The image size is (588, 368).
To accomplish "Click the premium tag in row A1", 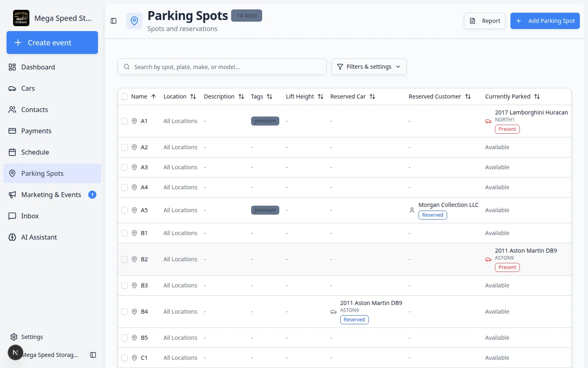I will click(x=265, y=121).
